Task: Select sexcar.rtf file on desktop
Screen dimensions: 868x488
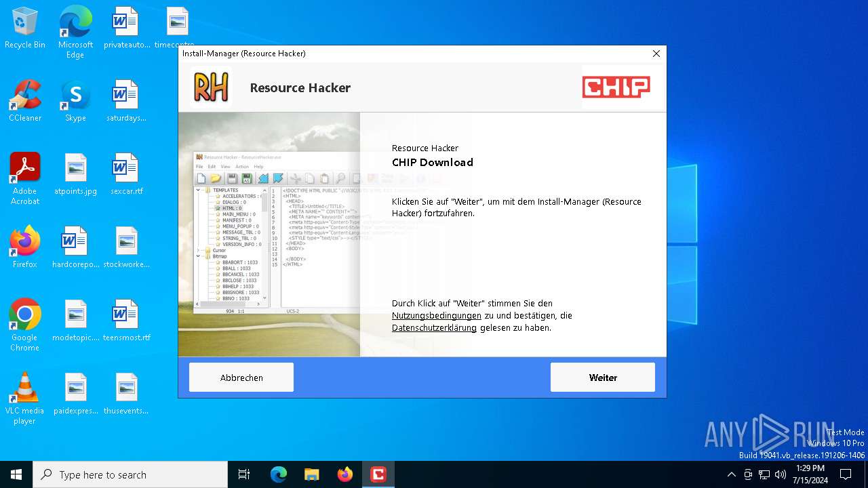Action: pyautogui.click(x=126, y=175)
